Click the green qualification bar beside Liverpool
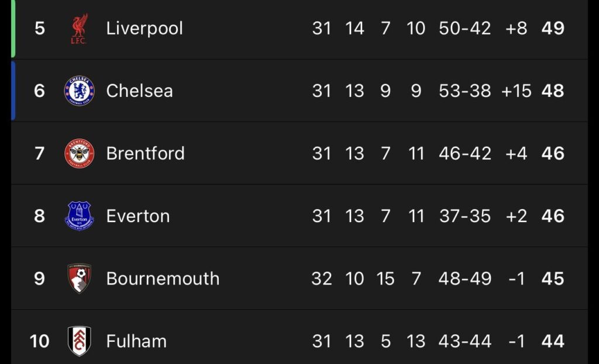599x364 pixels. coord(13,29)
